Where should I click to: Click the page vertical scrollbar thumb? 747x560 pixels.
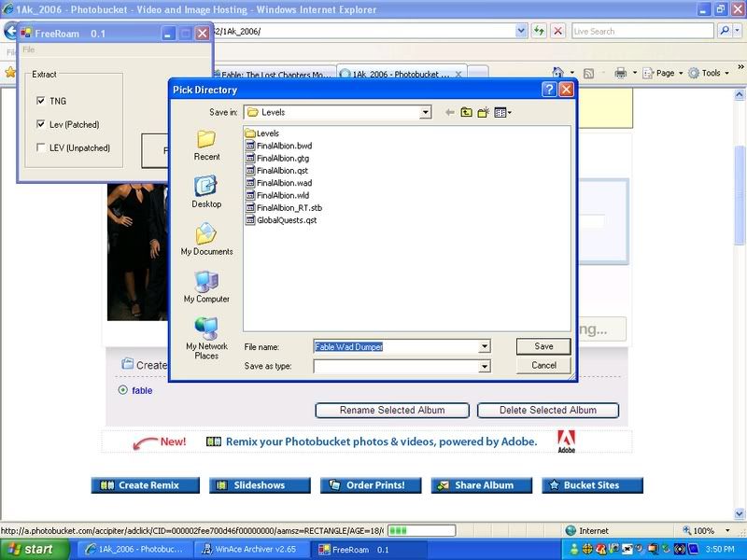pyautogui.click(x=740, y=195)
